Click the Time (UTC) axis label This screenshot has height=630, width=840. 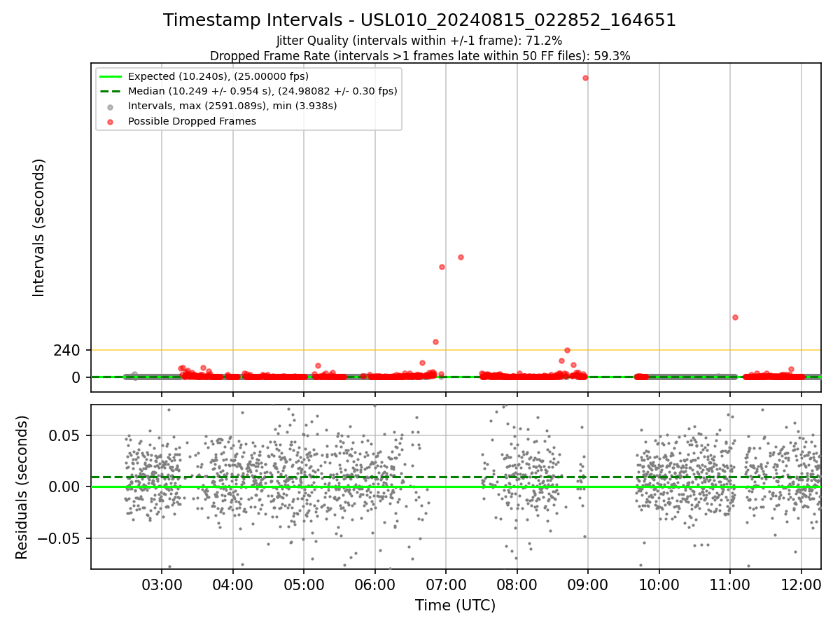[456, 605]
